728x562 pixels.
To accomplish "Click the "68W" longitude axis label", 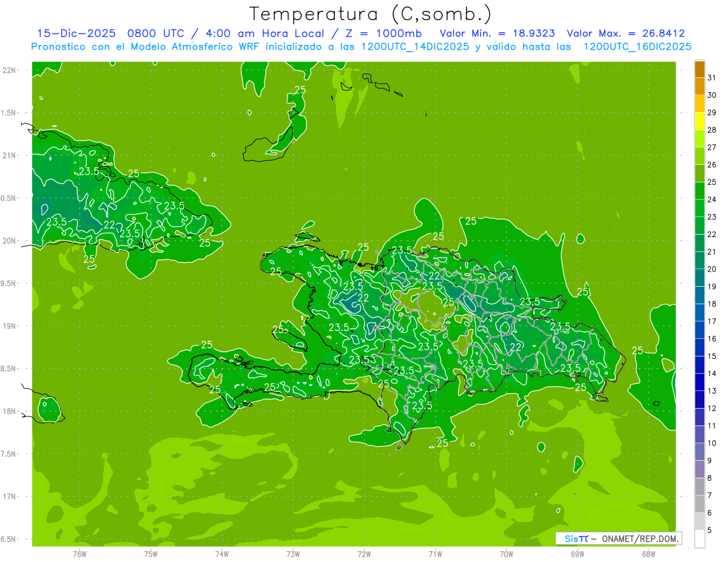I will point(649,554).
